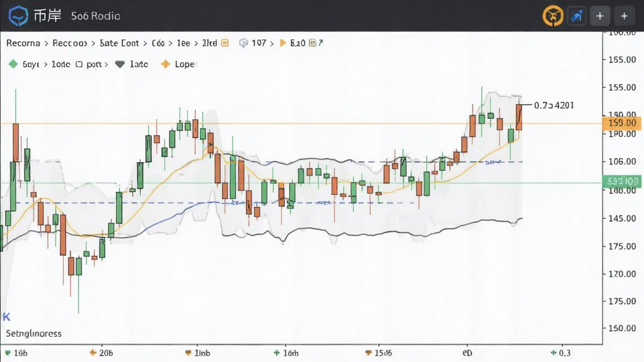644x362 pixels.
Task: Click the '106.00' price axis label
Action: 622,162
